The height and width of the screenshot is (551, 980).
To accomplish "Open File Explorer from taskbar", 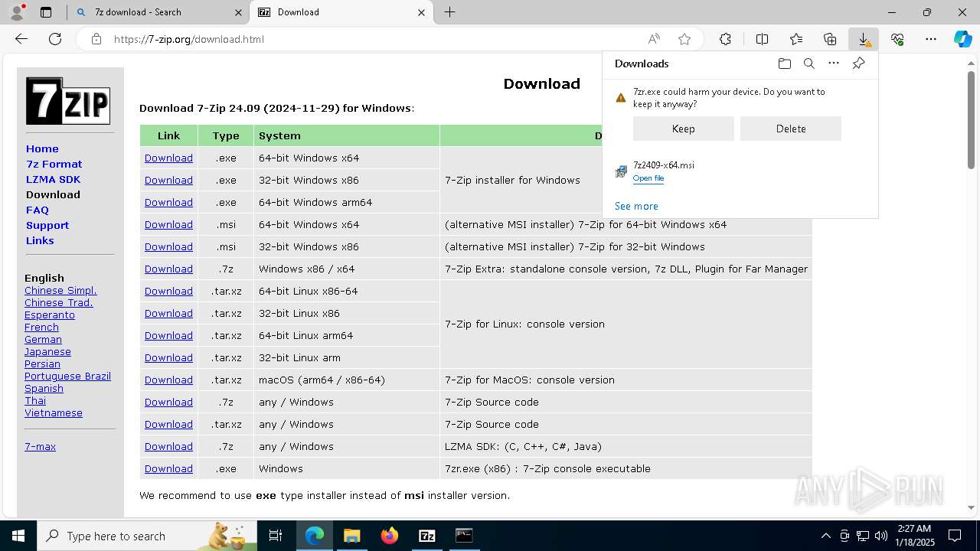I will tap(351, 536).
